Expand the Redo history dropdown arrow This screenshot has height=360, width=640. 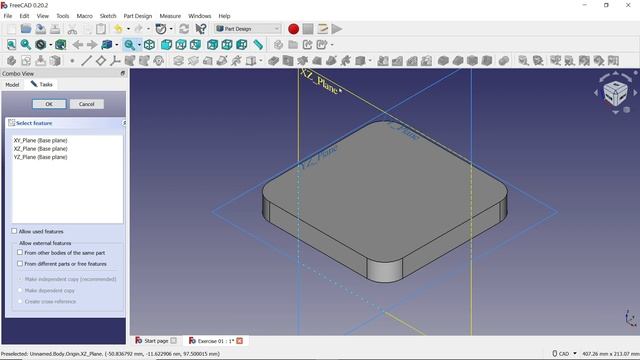pos(148,29)
